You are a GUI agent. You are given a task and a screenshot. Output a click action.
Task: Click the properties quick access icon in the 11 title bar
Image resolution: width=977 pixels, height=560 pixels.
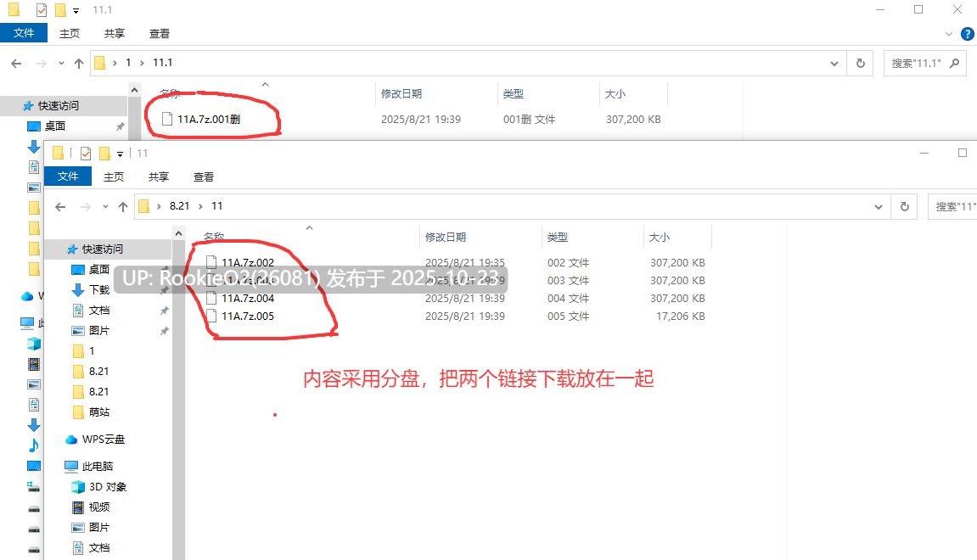86,154
